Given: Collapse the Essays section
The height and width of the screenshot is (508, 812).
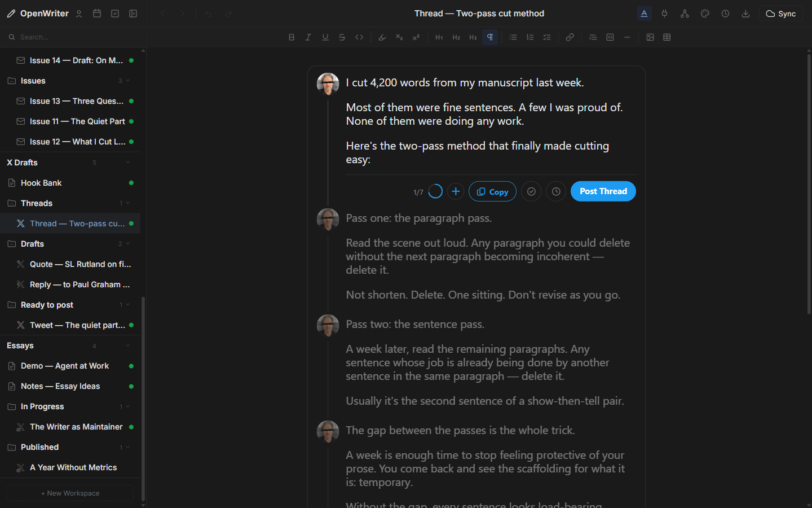Looking at the screenshot, I should (x=127, y=345).
